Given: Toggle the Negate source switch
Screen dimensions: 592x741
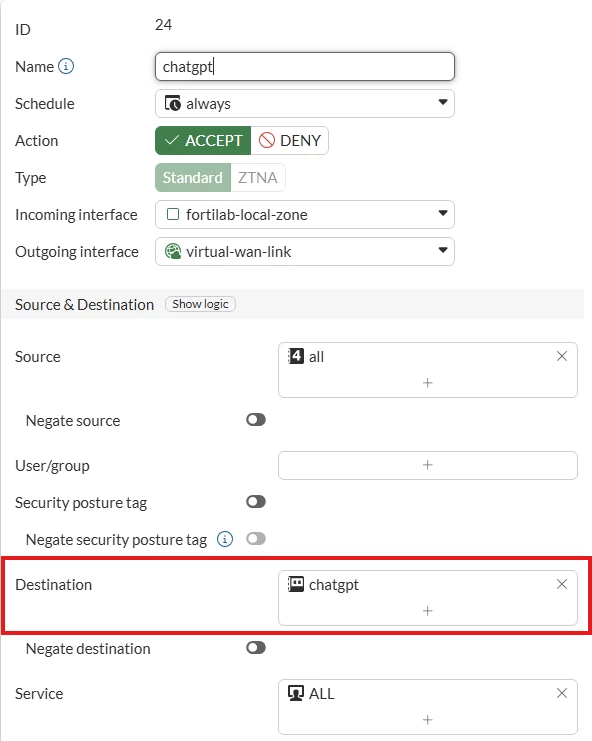Looking at the screenshot, I should tap(256, 420).
